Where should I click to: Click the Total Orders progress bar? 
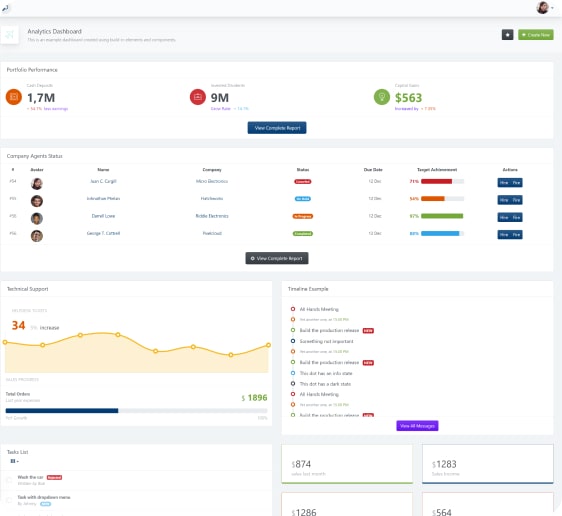[x=136, y=411]
